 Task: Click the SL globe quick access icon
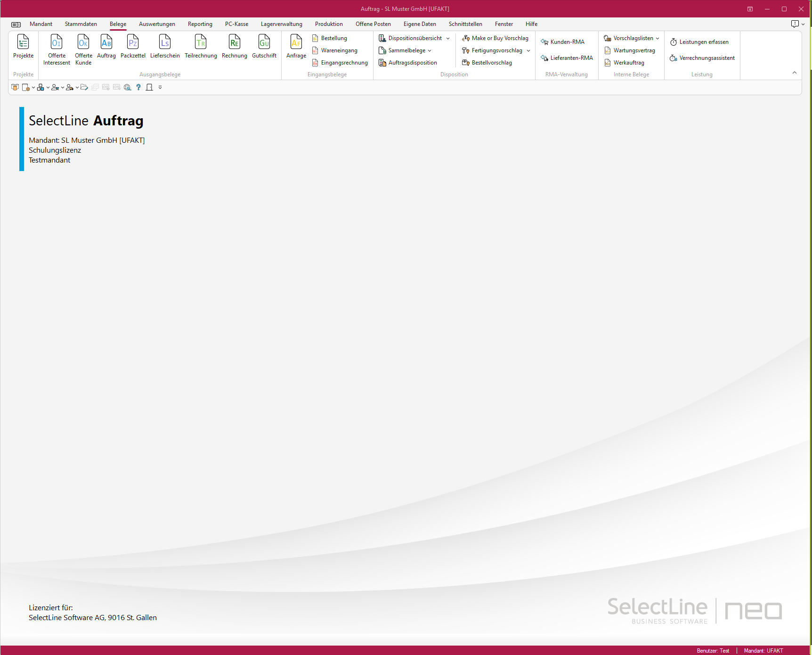click(x=128, y=87)
